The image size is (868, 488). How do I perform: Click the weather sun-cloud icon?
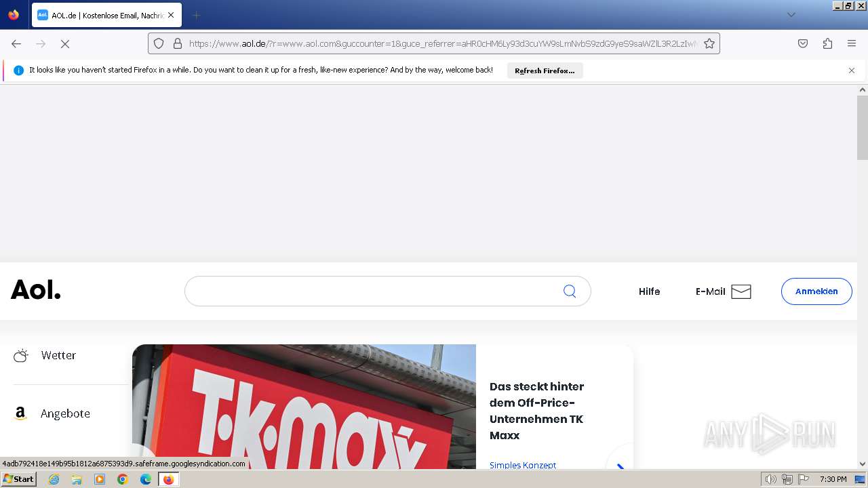pyautogui.click(x=21, y=355)
